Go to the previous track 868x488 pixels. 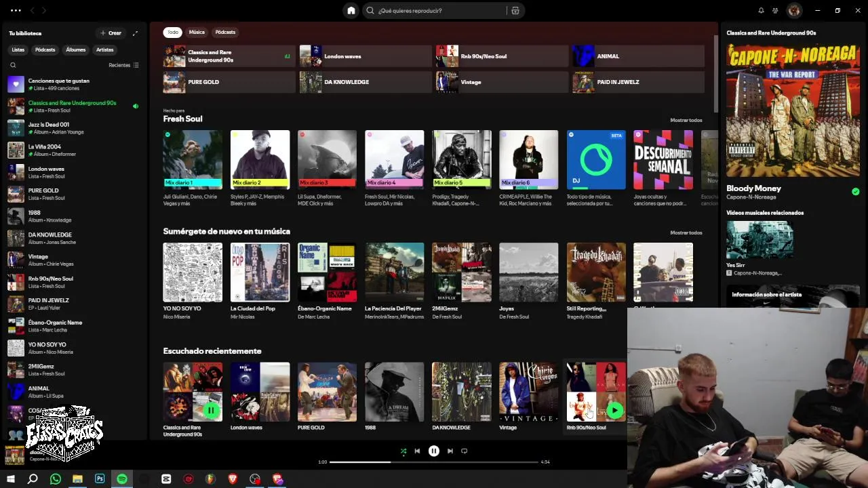(x=417, y=451)
